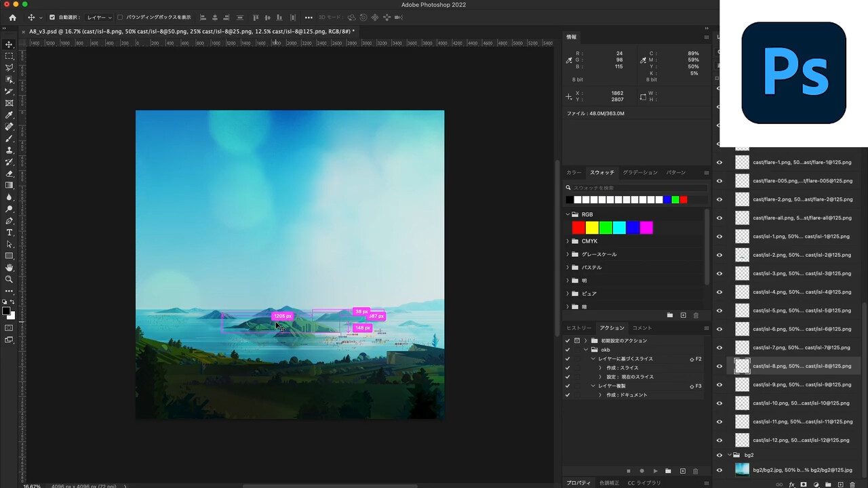Image resolution: width=868 pixels, height=488 pixels.
Task: Click the swatch search field
Action: [637, 188]
